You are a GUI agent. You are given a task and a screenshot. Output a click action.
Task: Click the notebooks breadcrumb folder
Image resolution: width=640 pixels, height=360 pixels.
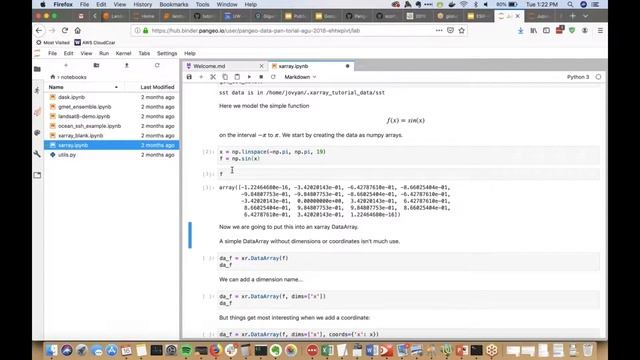(73, 77)
